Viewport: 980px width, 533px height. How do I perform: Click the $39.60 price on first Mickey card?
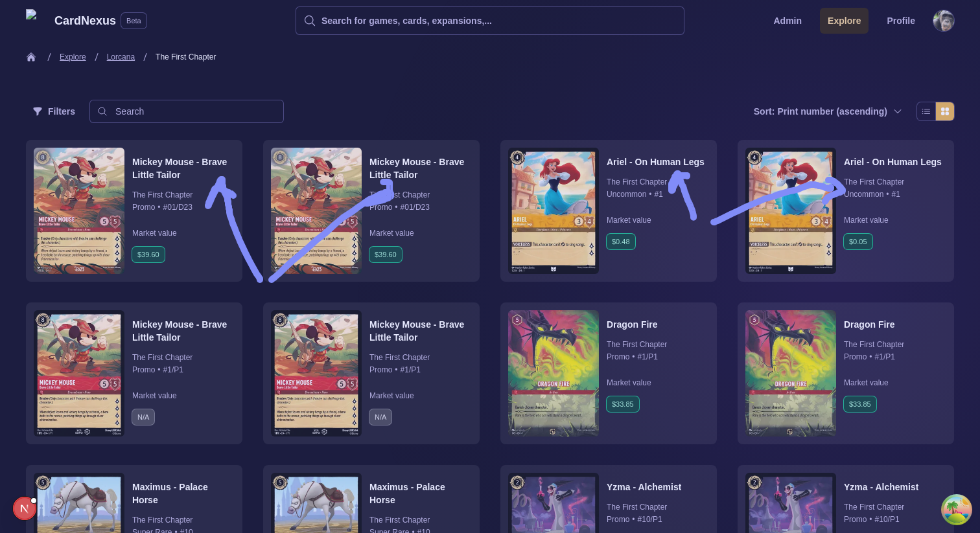pyautogui.click(x=148, y=255)
